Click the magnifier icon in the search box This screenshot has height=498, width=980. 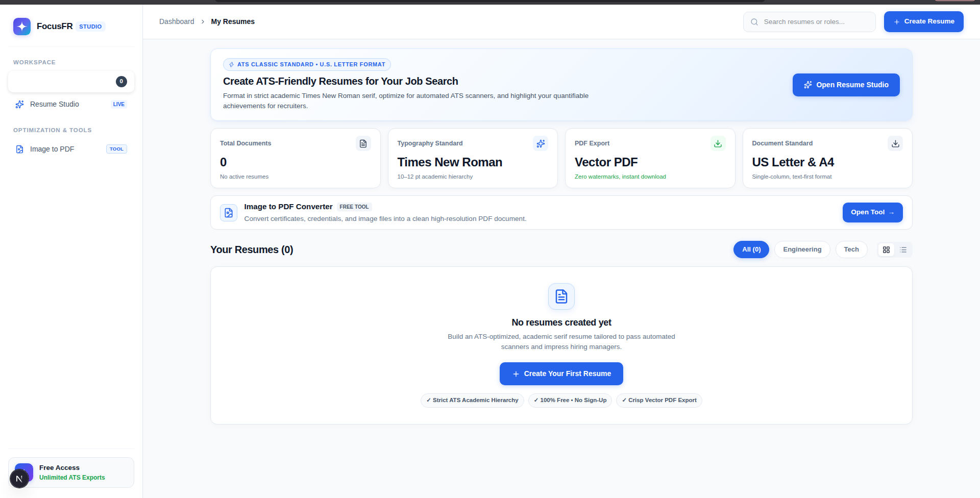click(x=754, y=22)
